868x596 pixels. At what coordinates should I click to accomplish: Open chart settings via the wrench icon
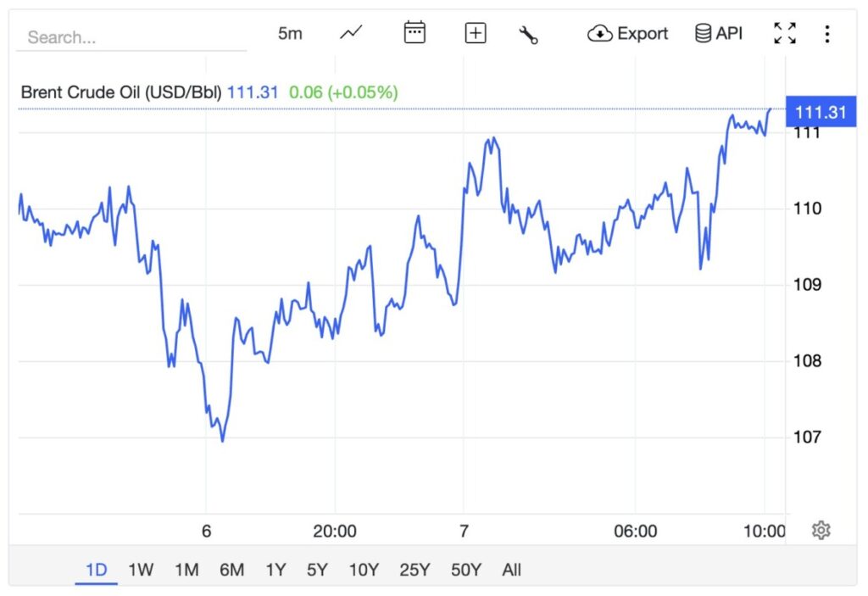point(529,34)
